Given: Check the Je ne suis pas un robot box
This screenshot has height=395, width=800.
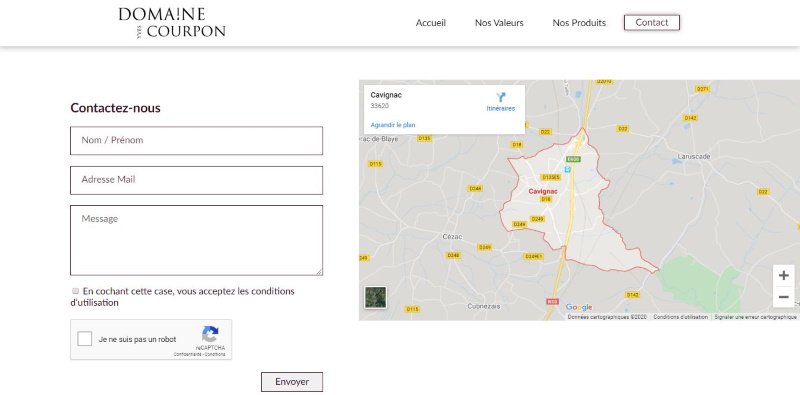Looking at the screenshot, I should [85, 339].
